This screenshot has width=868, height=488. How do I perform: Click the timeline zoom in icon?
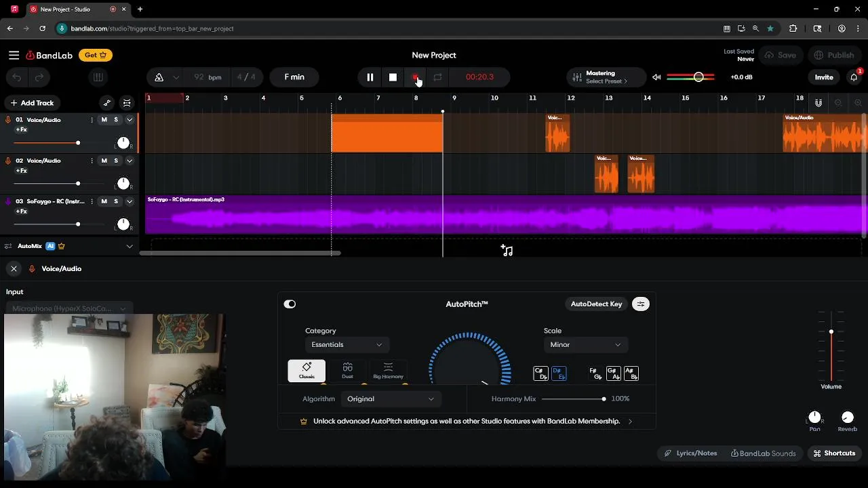858,103
